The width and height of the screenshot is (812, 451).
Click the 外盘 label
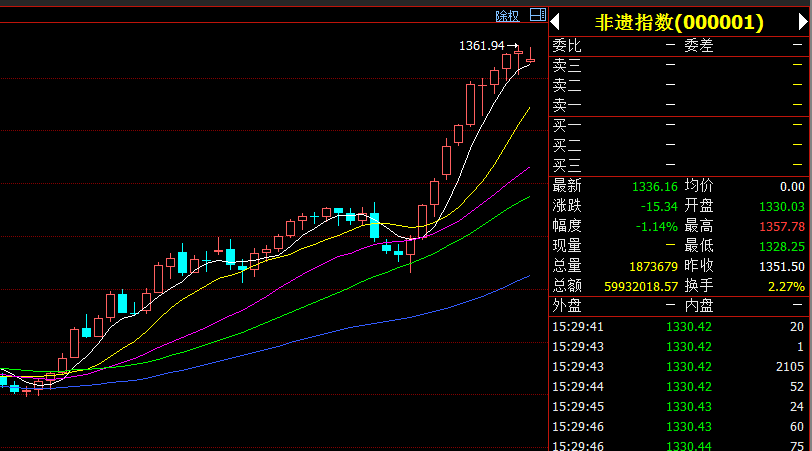tap(567, 306)
